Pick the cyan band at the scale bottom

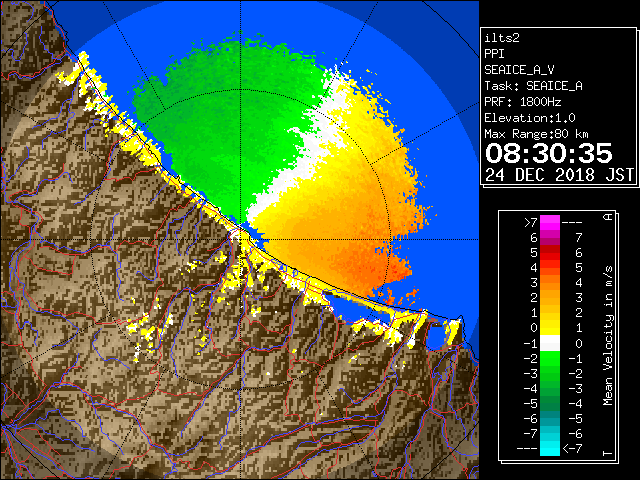[550, 448]
